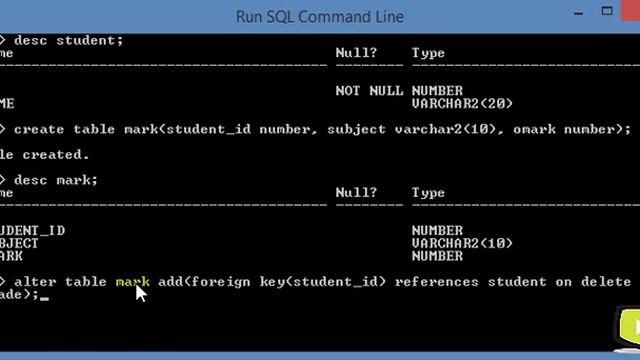640x360 pixels.
Task: Maximize the Run SQL Command Line window
Action: tap(607, 11)
